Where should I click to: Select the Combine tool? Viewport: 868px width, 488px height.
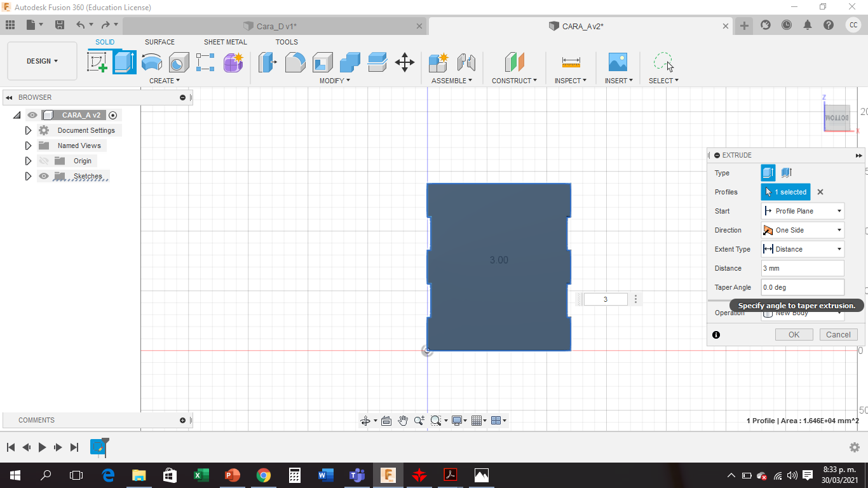[349, 62]
